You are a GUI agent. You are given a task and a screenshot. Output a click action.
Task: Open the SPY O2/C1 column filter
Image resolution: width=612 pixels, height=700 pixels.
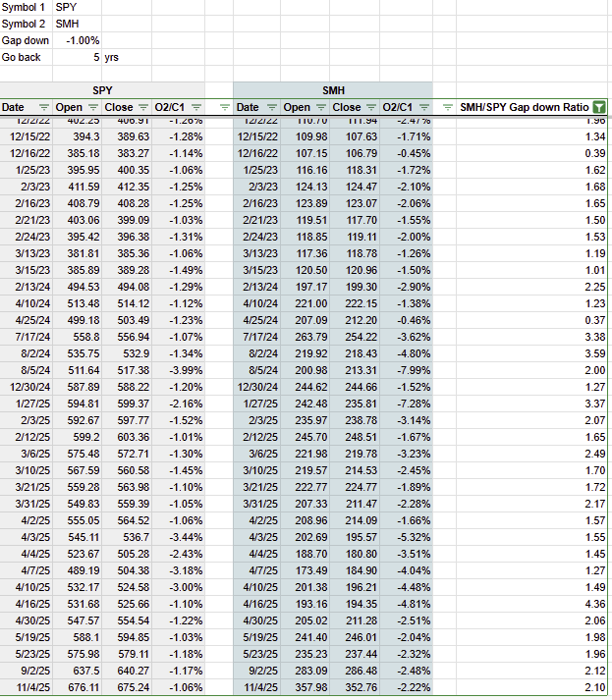click(196, 107)
